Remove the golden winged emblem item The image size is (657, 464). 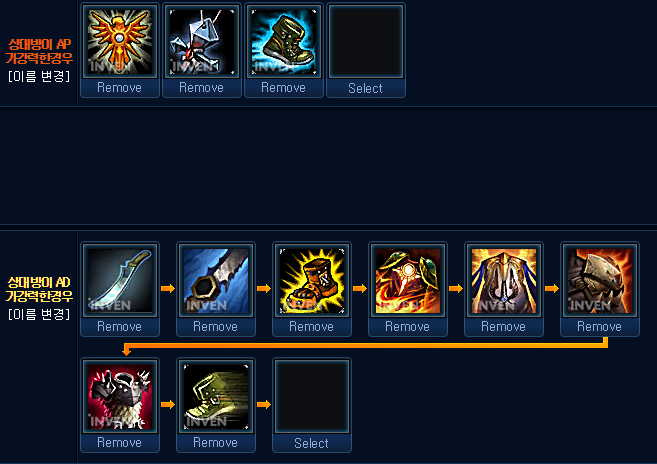pyautogui.click(x=119, y=88)
